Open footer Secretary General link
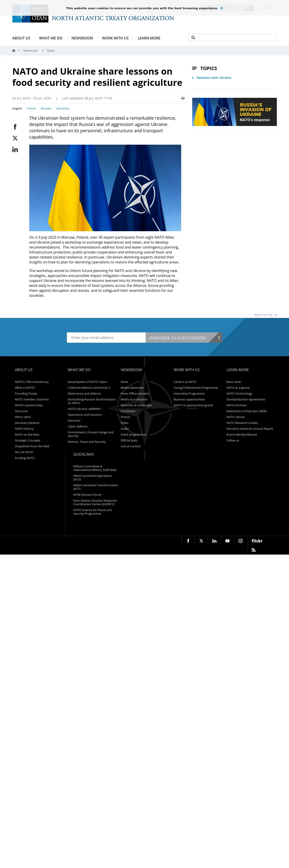This screenshot has width=289, height=868. pos(27,423)
